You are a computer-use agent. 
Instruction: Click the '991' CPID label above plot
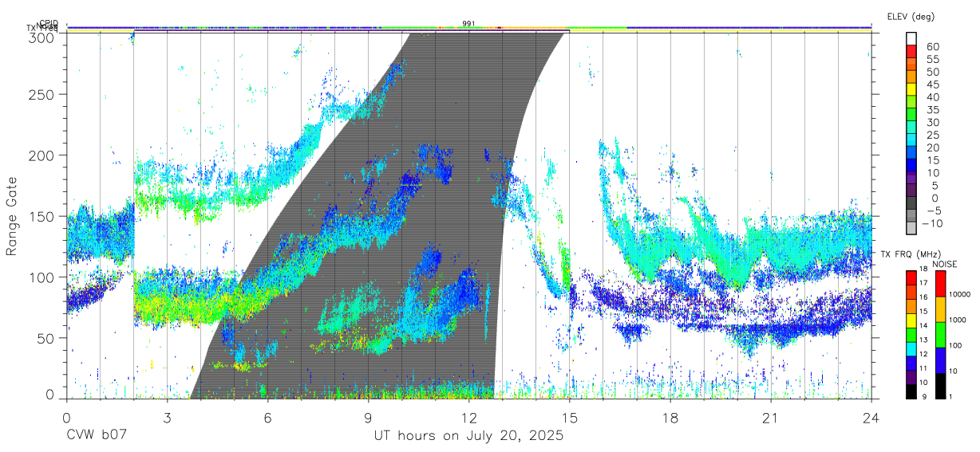click(x=468, y=23)
